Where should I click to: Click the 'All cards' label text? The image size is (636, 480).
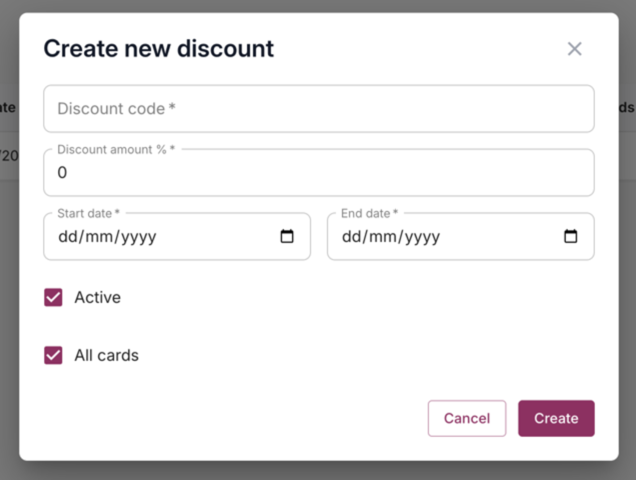coord(106,355)
